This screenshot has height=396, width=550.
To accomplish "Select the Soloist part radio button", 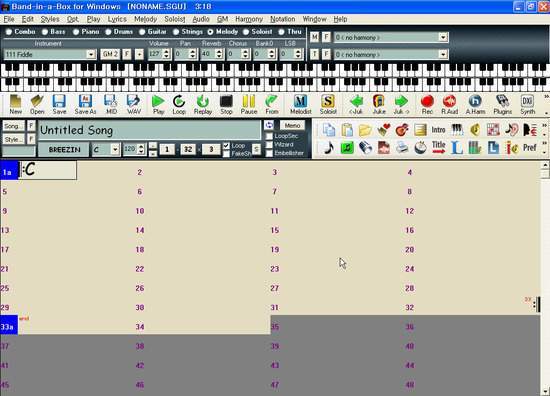I will coord(246,32).
